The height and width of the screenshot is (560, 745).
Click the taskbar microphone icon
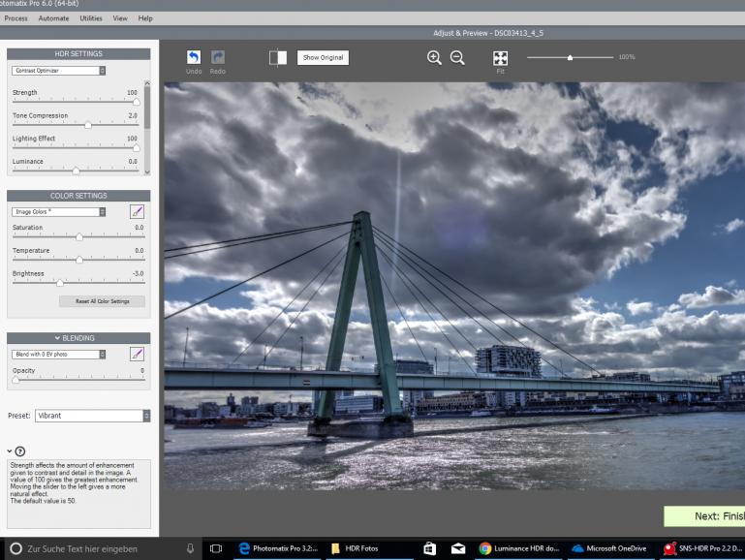point(190,548)
